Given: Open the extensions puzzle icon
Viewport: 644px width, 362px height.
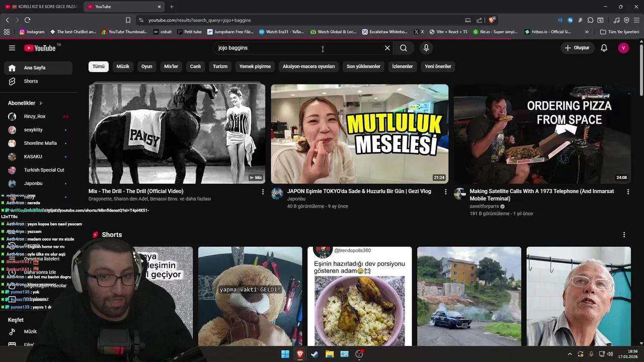Looking at the screenshot, I should 590,20.
